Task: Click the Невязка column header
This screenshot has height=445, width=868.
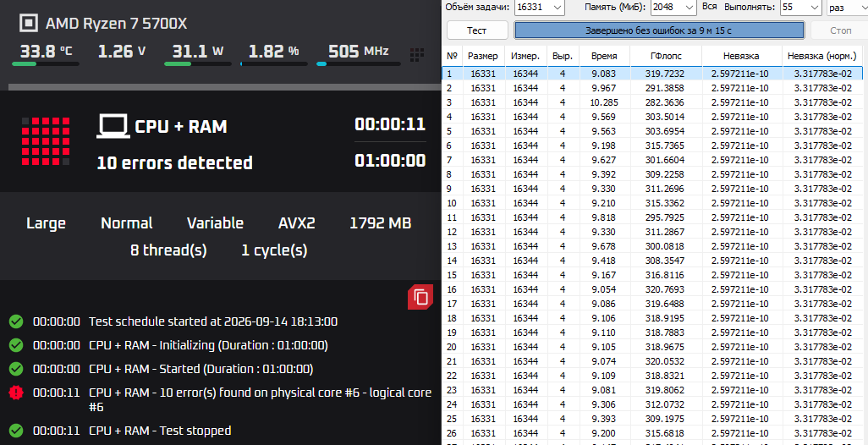Action: pos(741,56)
